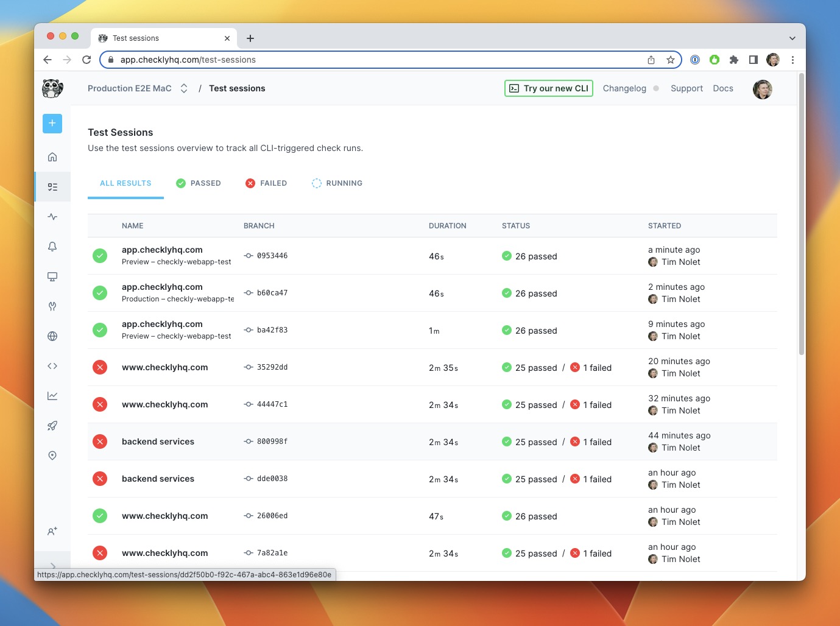
Task: Open the home icon in sidebar
Action: point(52,157)
